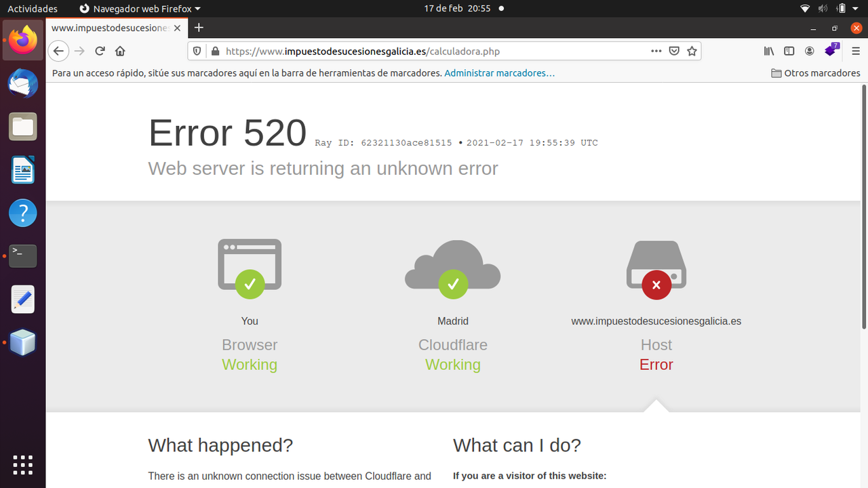
Task: Open the Firefox account menu
Action: [810, 51]
